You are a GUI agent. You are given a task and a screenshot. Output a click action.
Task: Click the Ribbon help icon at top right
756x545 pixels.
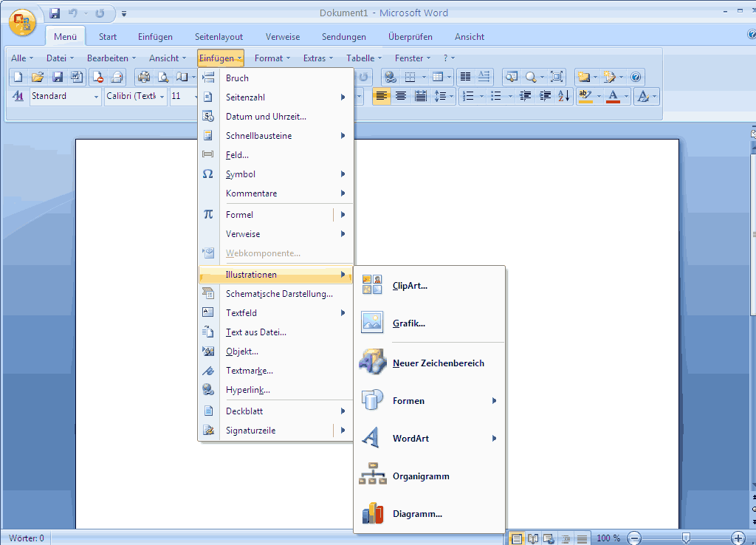point(751,34)
